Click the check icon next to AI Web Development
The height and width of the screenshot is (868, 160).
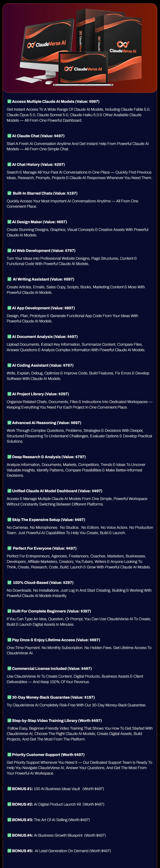[x=9, y=250]
